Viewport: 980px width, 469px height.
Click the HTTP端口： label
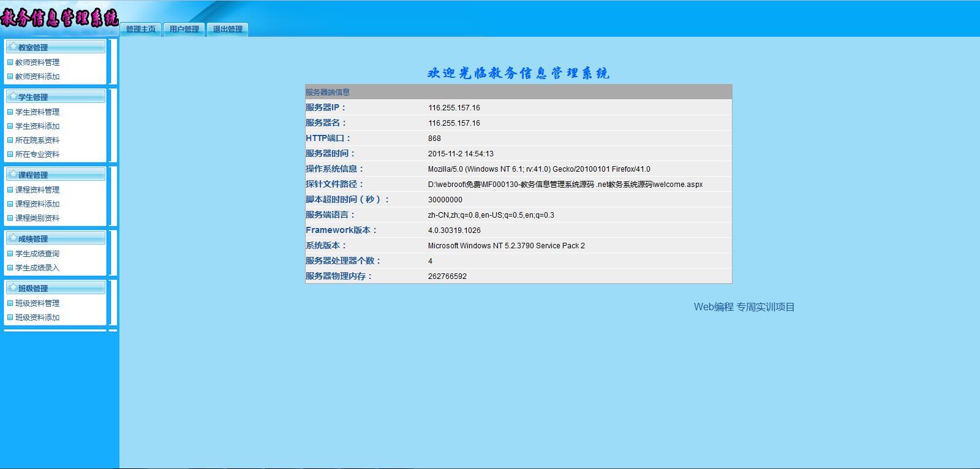[328, 138]
